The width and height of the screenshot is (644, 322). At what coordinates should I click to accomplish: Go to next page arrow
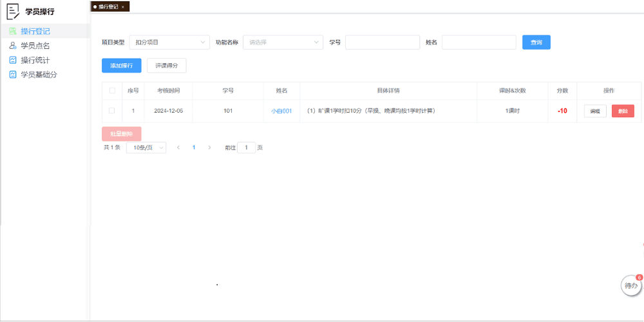click(x=209, y=147)
